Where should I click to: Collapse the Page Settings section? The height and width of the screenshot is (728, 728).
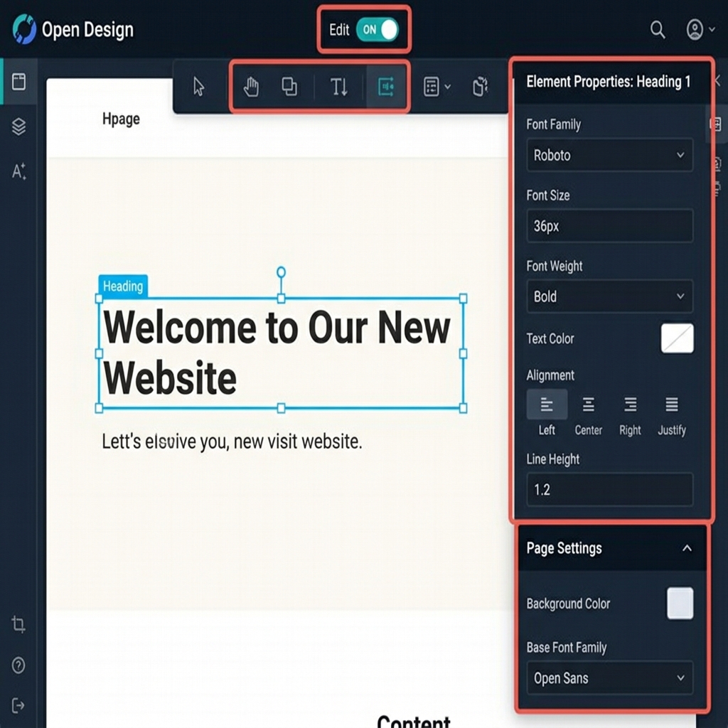687,548
